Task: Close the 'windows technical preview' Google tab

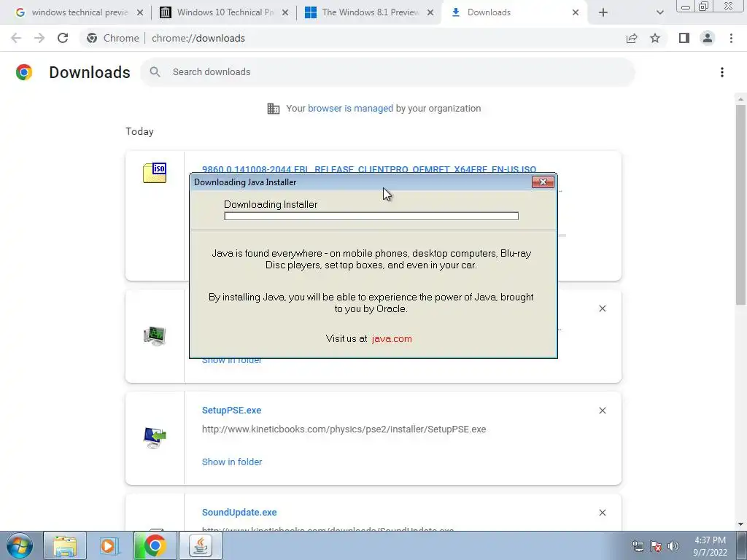Action: (x=140, y=12)
